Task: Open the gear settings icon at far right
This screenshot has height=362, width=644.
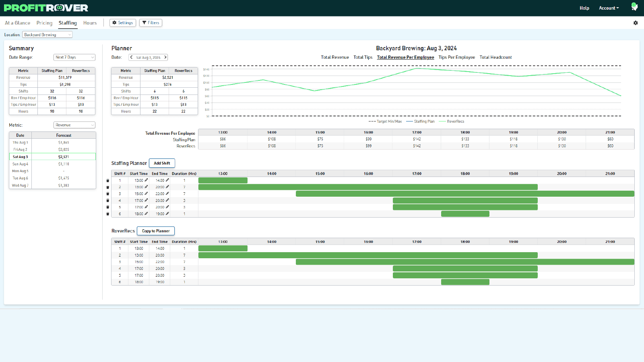Action: pos(636,23)
